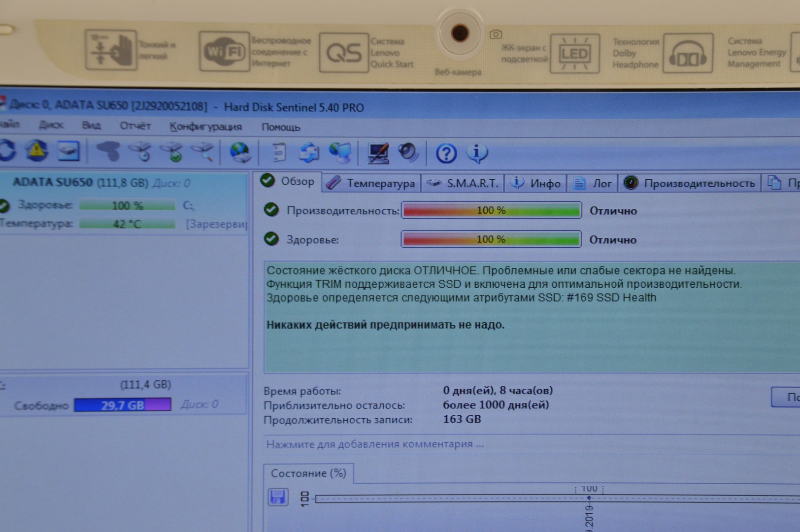
Task: Open the Помощь menu
Action: [281, 127]
